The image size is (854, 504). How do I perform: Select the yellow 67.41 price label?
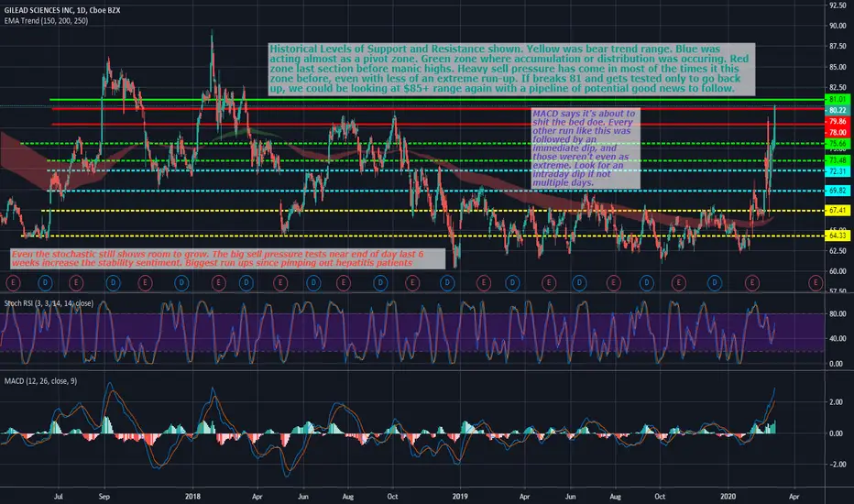point(838,211)
